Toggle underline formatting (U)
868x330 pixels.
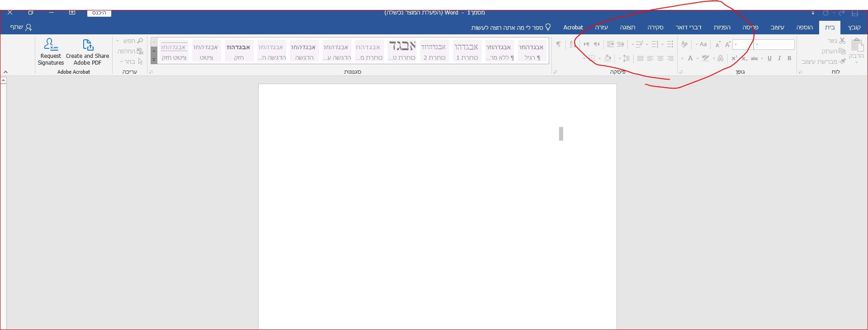point(769,58)
